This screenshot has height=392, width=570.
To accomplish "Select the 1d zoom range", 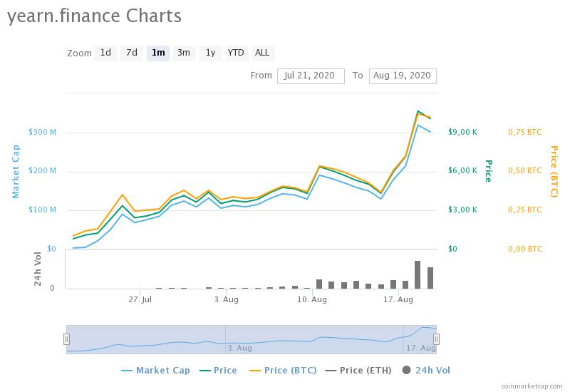I will point(105,53).
